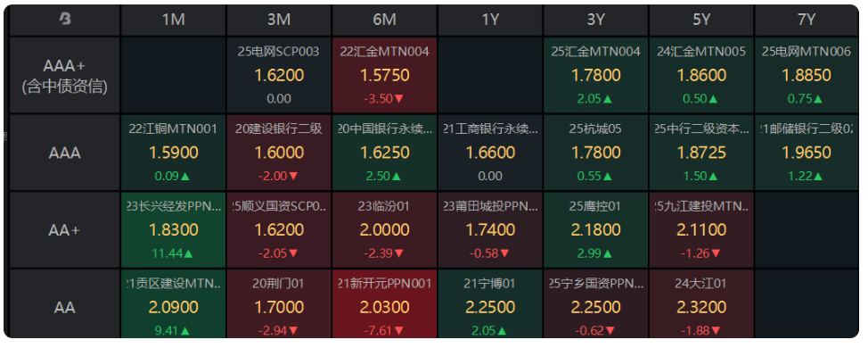Select the 1M maturity column header
868x348 pixels.
tap(173, 20)
